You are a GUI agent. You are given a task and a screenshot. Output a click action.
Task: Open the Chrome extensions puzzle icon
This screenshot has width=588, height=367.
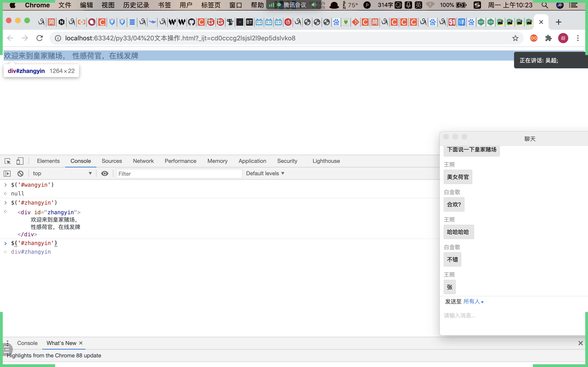(548, 38)
